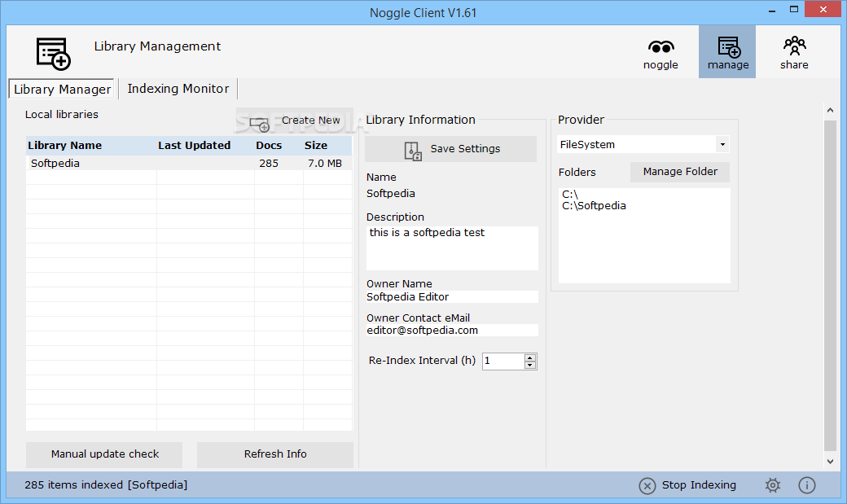Screen dimensions: 847x504
Task: Minimize the Noggle Client window
Action: tap(772, 10)
